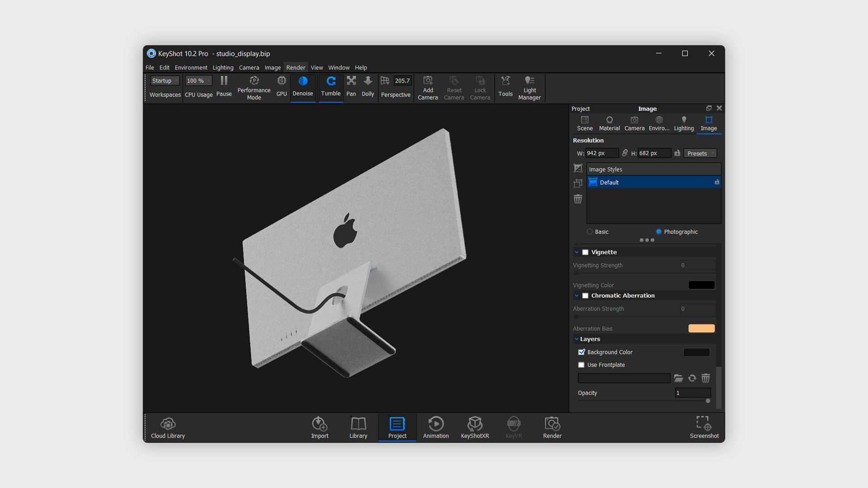The width and height of the screenshot is (868, 488).
Task: Click the resolution width field
Action: tap(602, 153)
